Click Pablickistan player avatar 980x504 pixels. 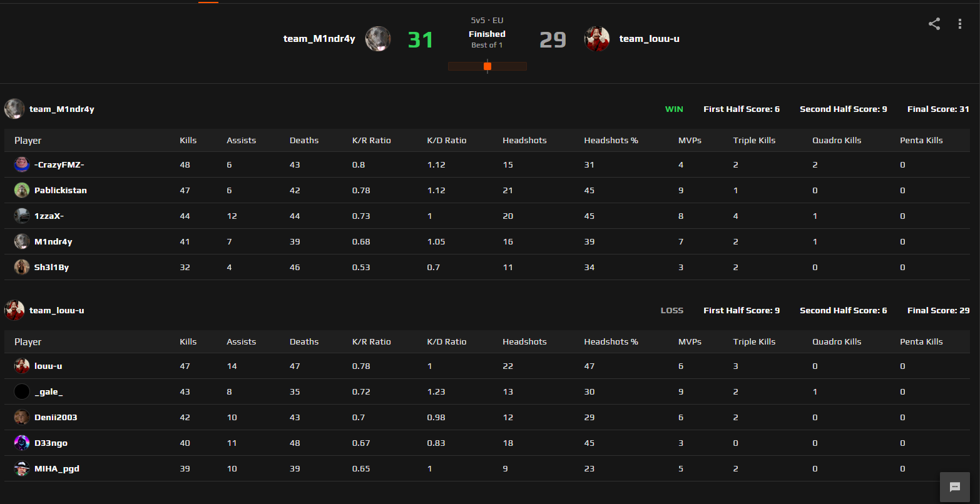22,190
